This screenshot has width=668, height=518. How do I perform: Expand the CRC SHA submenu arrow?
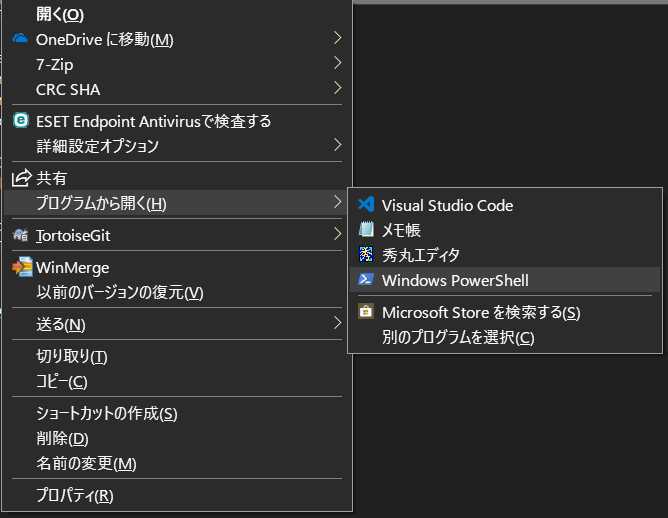(337, 89)
